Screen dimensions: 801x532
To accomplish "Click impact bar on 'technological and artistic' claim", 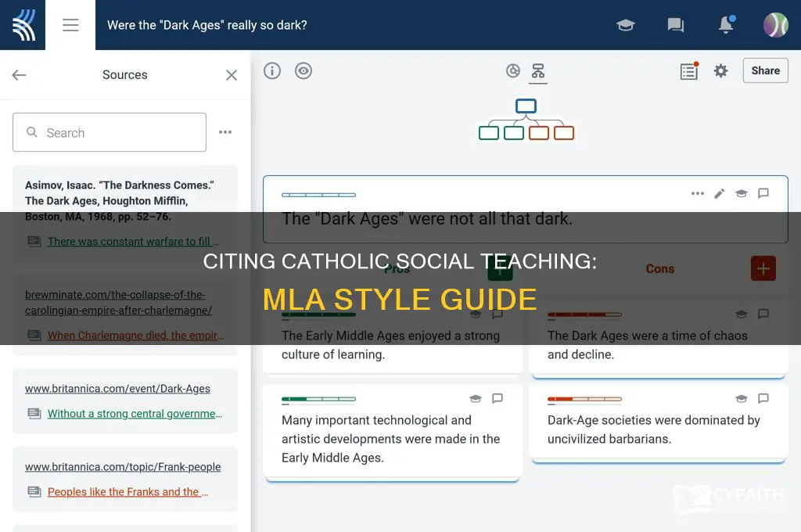I will coord(318,399).
